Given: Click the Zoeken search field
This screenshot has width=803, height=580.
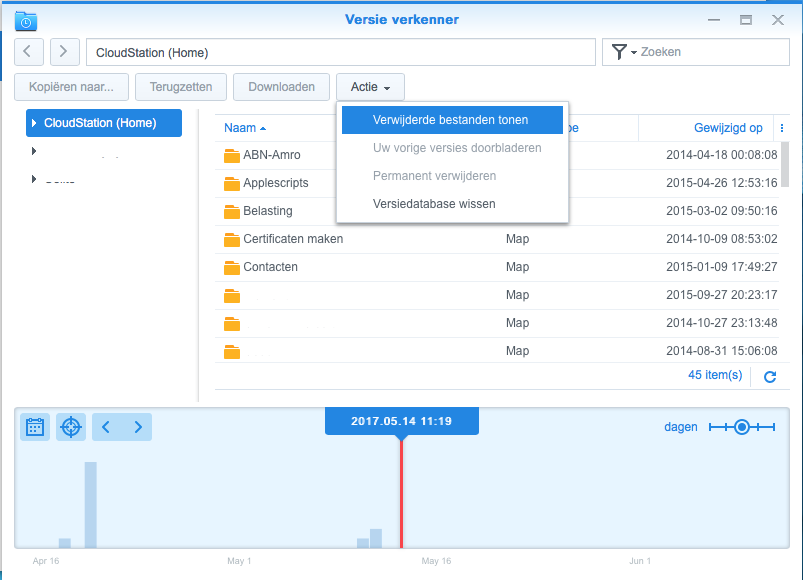Looking at the screenshot, I should (710, 52).
